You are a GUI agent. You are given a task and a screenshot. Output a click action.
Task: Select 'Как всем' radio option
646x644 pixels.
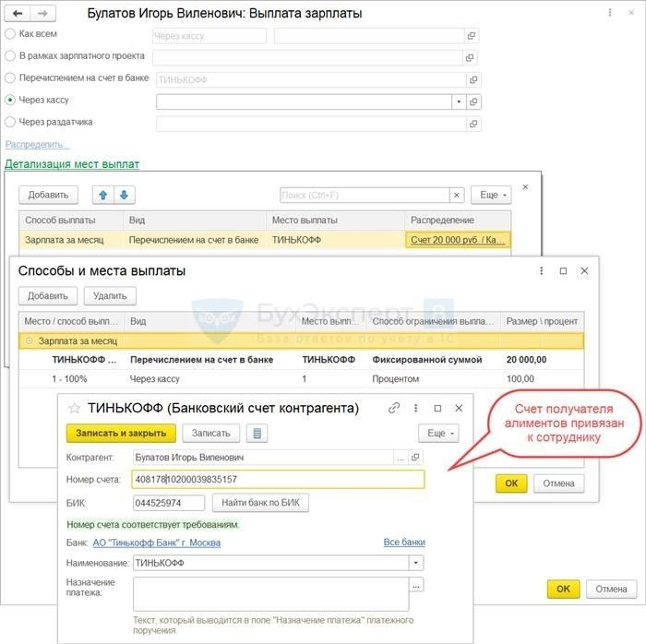[x=10, y=34]
